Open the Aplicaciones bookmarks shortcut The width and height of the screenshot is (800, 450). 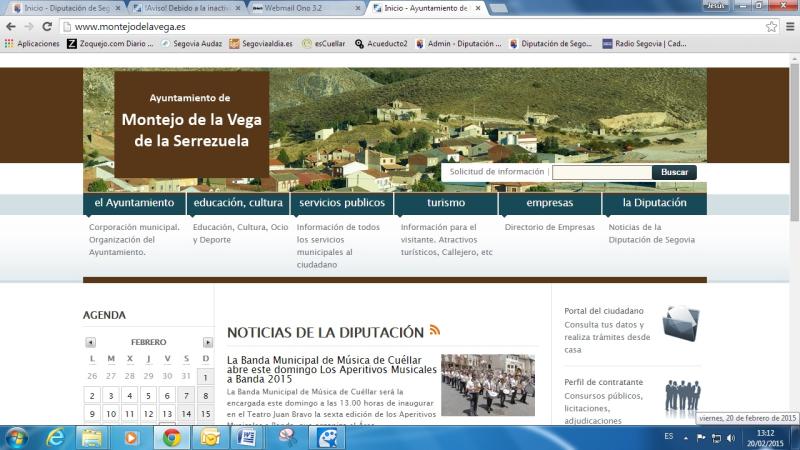click(32, 44)
